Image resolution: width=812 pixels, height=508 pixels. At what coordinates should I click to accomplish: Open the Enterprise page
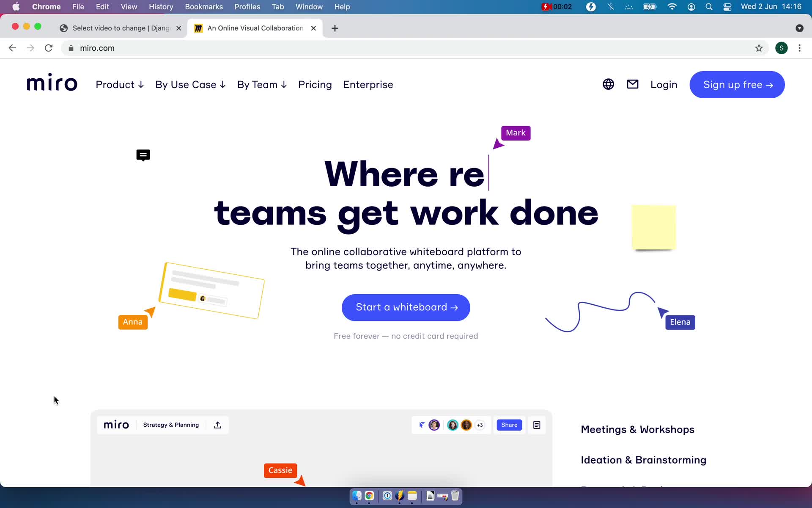[368, 85]
